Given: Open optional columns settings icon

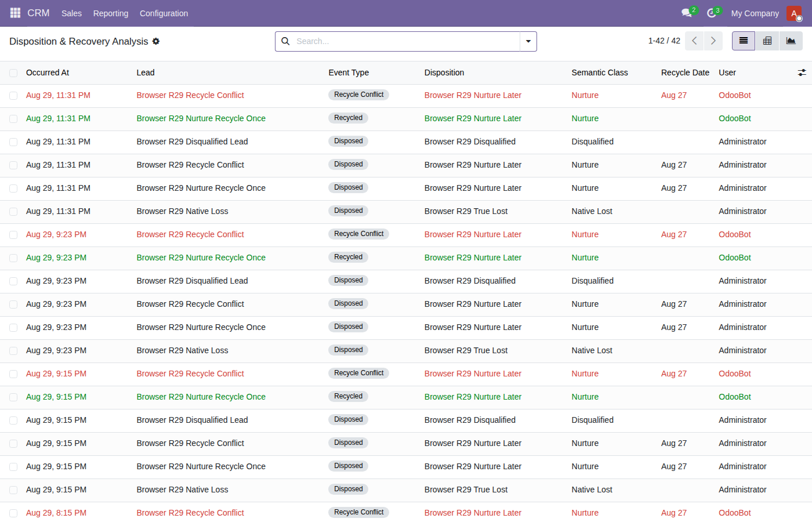Looking at the screenshot, I should pyautogui.click(x=802, y=72).
